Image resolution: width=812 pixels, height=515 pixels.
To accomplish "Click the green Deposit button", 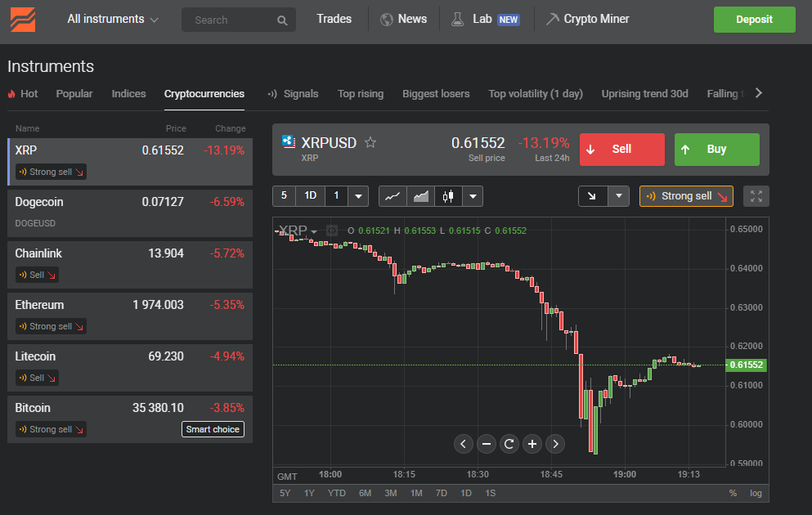I will [x=754, y=20].
